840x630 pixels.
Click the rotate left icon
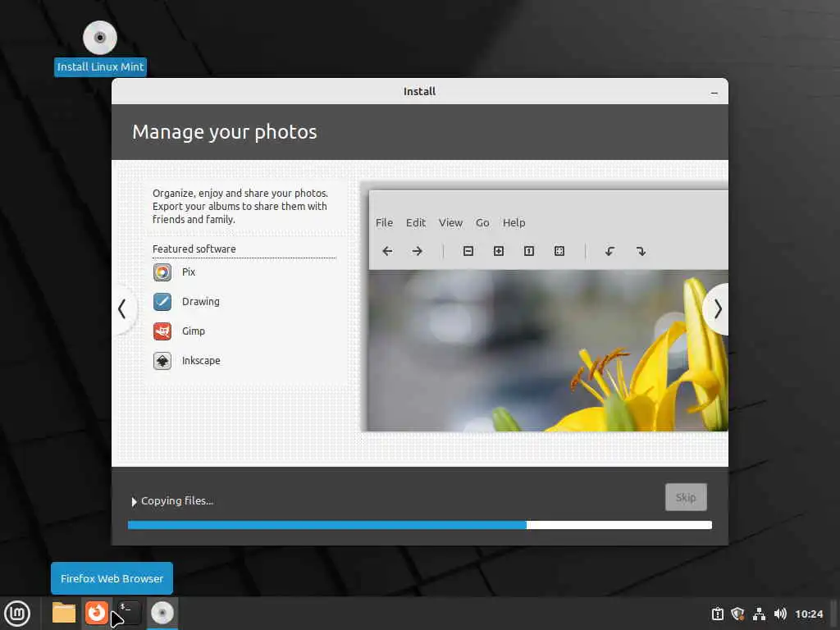(609, 251)
